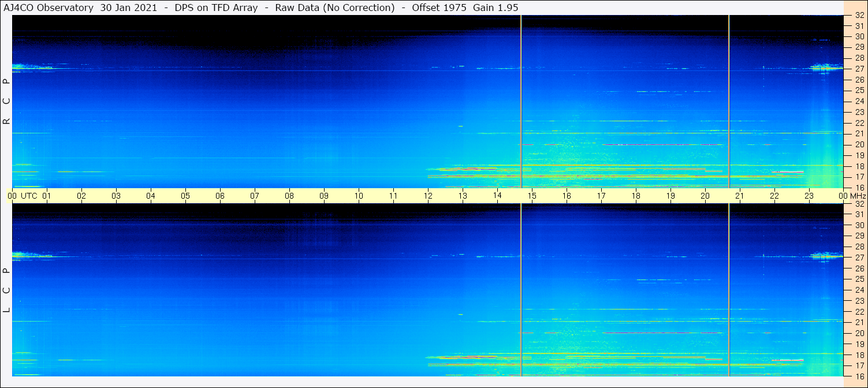The height and width of the screenshot is (388, 868).
Task: Click the '07' hour label on time axis
Action: click(255, 196)
